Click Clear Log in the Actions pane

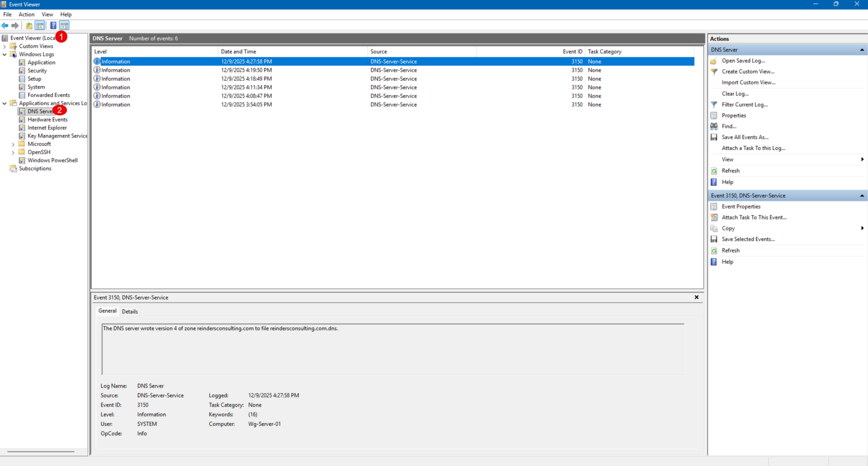735,93
